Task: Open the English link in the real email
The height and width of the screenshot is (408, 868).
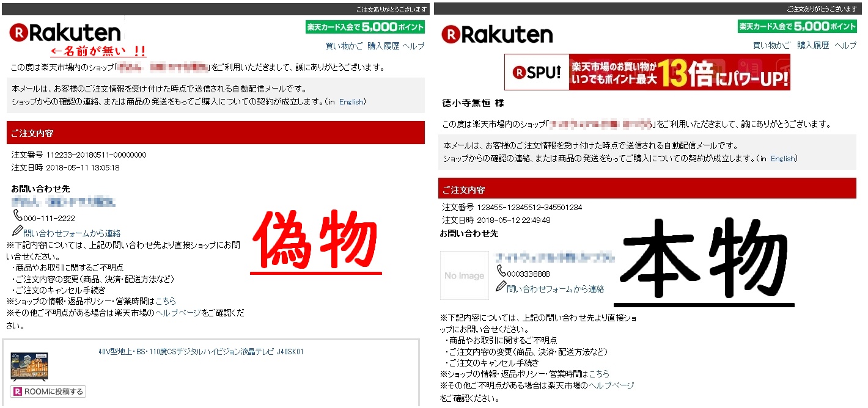Action: pyautogui.click(x=784, y=158)
